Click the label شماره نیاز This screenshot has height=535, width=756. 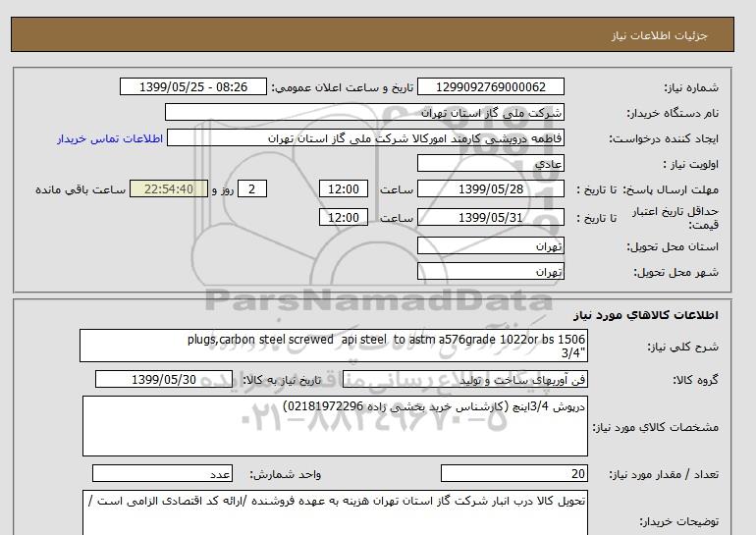tap(691, 87)
